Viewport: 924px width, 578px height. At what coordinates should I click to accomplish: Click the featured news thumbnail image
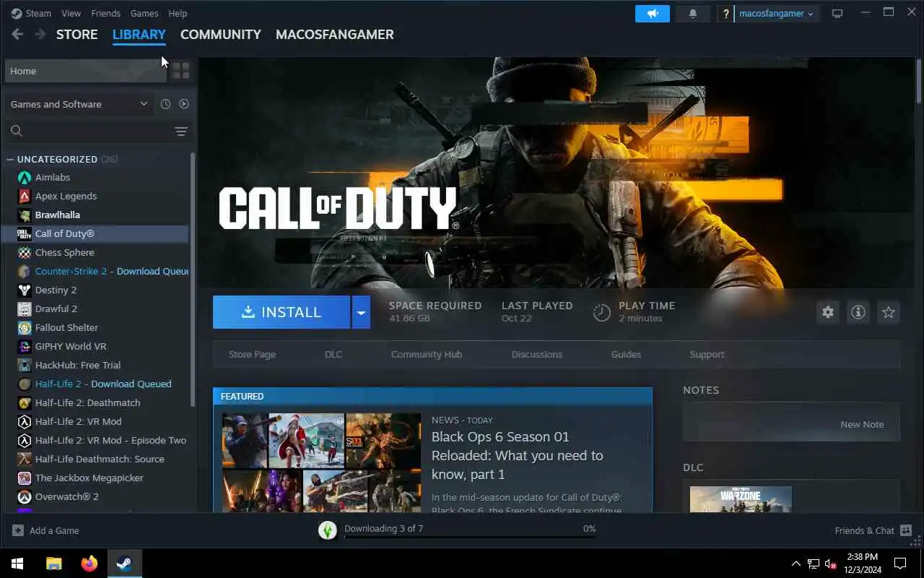321,462
